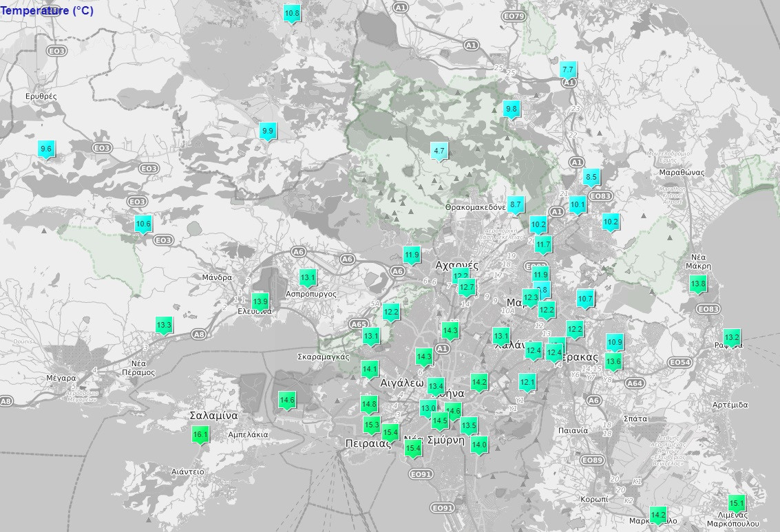
Task: Click the 4.7 temperature marker on the mountain
Action: click(x=439, y=151)
